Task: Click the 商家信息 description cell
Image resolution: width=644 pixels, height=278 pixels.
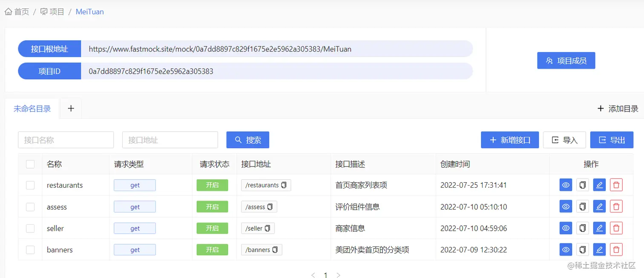Action: 350,228
